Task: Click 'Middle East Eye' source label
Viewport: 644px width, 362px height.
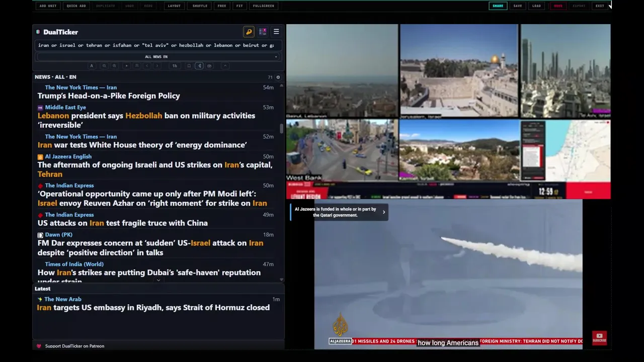Action: [x=65, y=108]
